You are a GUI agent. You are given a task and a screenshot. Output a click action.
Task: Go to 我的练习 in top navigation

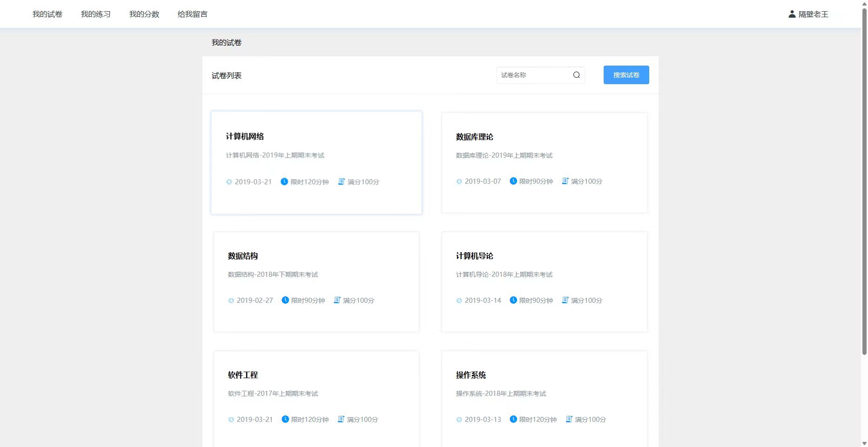point(96,14)
